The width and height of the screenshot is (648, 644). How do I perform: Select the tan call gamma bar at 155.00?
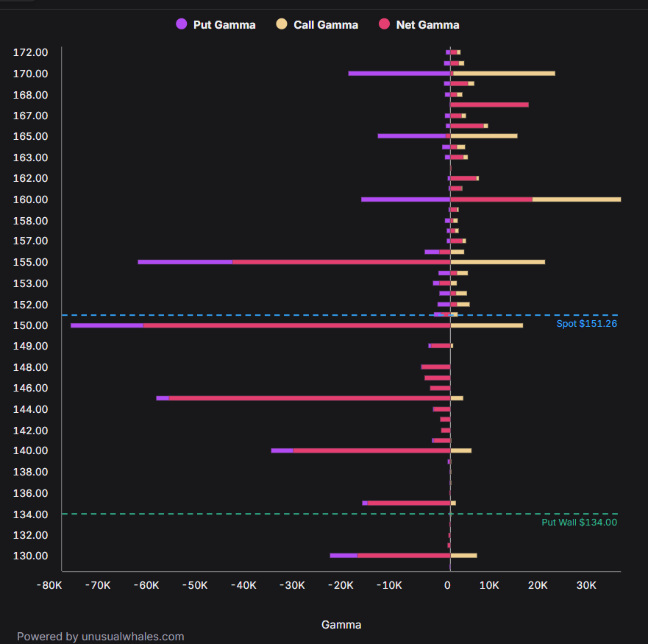click(497, 262)
